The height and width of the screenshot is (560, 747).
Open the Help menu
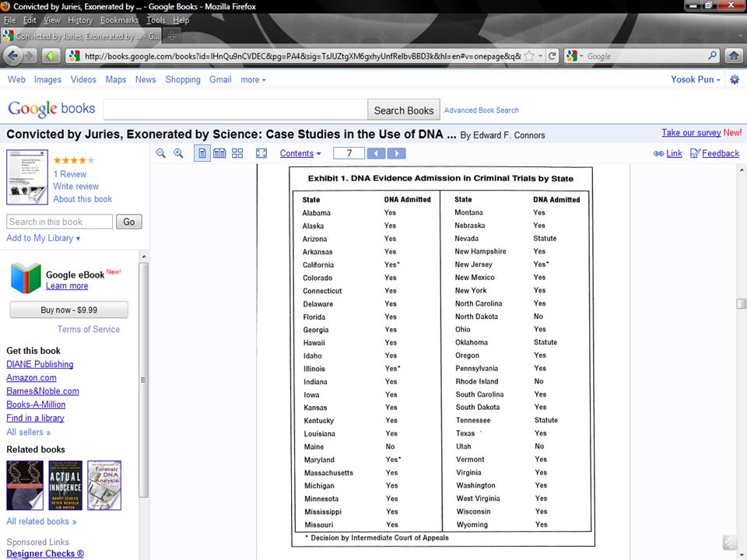pyautogui.click(x=181, y=20)
